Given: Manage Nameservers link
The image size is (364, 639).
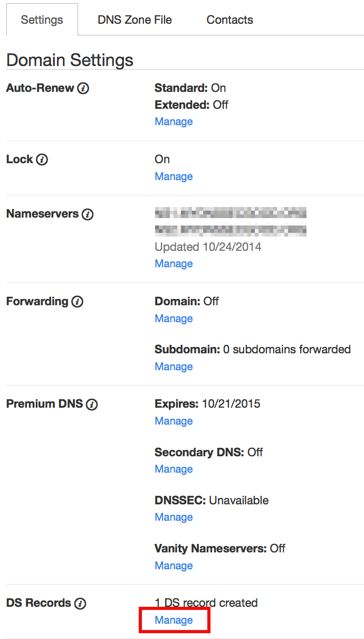Looking at the screenshot, I should [x=174, y=264].
